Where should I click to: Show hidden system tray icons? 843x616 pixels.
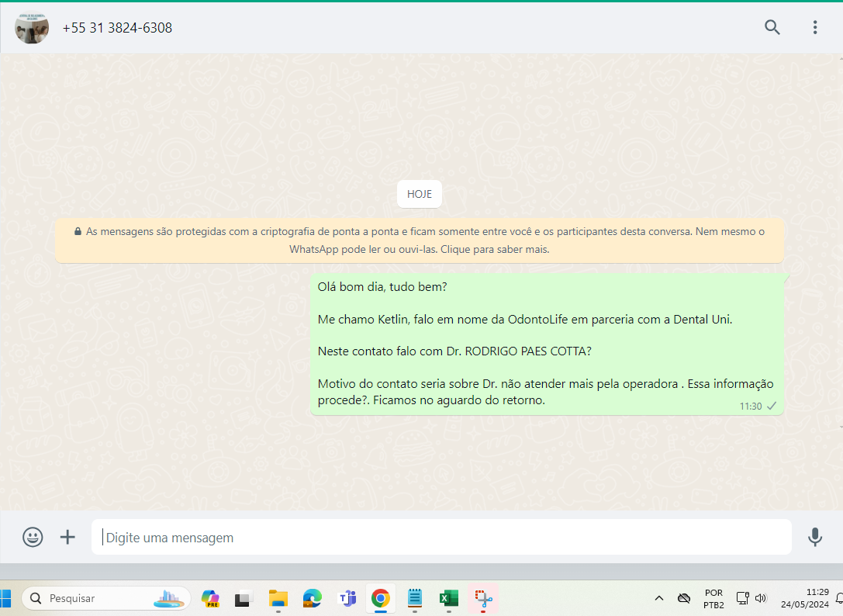pos(659,598)
